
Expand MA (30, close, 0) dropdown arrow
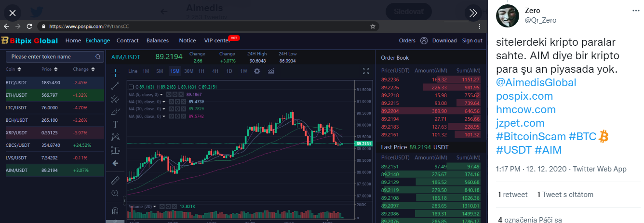(x=164, y=109)
